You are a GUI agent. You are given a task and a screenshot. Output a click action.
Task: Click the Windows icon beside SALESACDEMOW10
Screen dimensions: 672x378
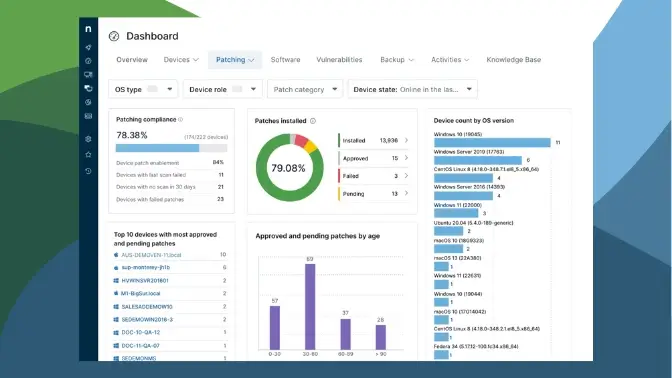tap(116, 307)
